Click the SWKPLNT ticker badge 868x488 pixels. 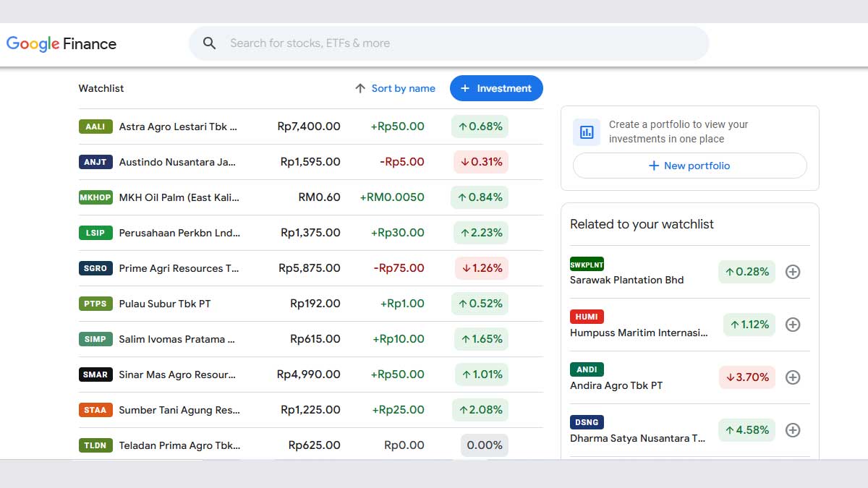click(587, 265)
